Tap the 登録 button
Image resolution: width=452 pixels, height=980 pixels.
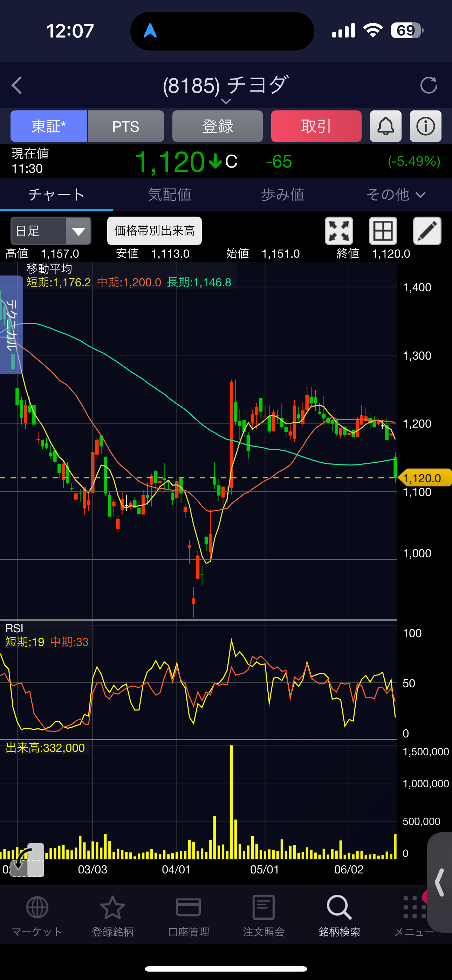point(217,126)
